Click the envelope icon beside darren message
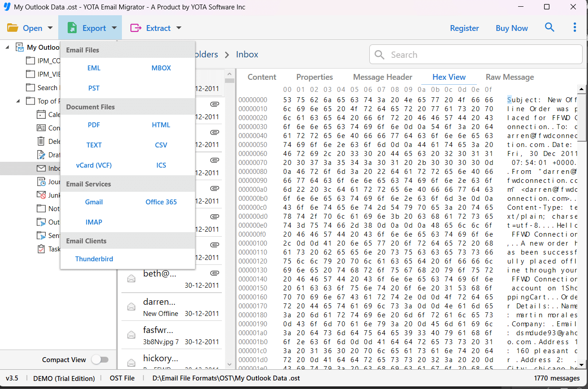The image size is (588, 389). [x=131, y=307]
